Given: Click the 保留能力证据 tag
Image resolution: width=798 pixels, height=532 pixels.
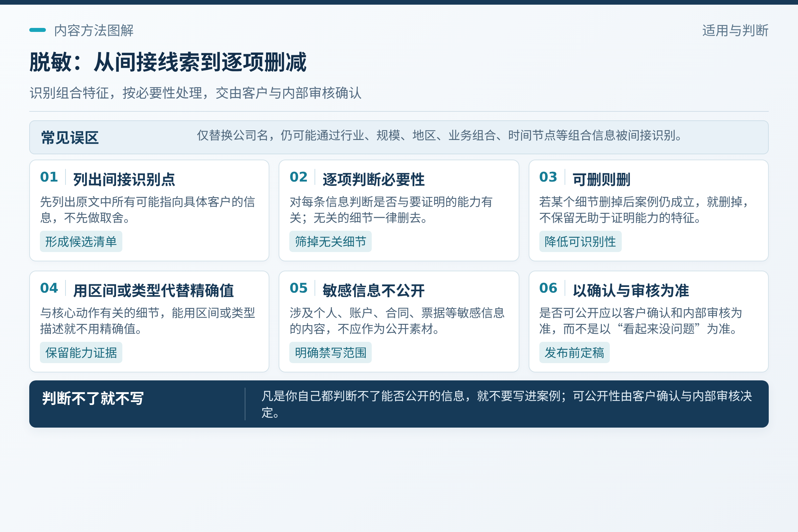Looking at the screenshot, I should (x=81, y=352).
